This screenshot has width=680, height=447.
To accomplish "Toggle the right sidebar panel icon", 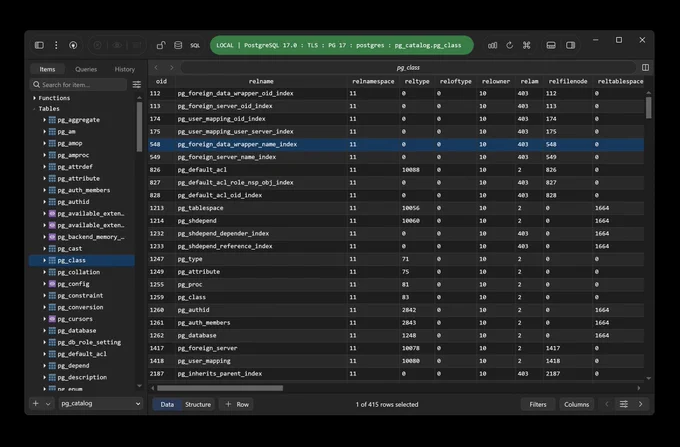I will point(570,45).
